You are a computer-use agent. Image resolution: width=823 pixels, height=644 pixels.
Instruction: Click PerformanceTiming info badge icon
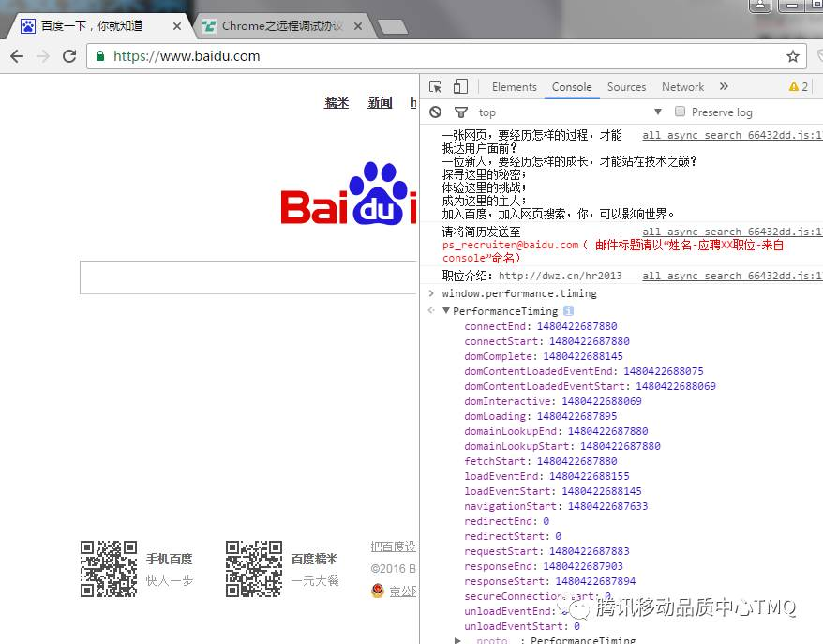pos(568,310)
